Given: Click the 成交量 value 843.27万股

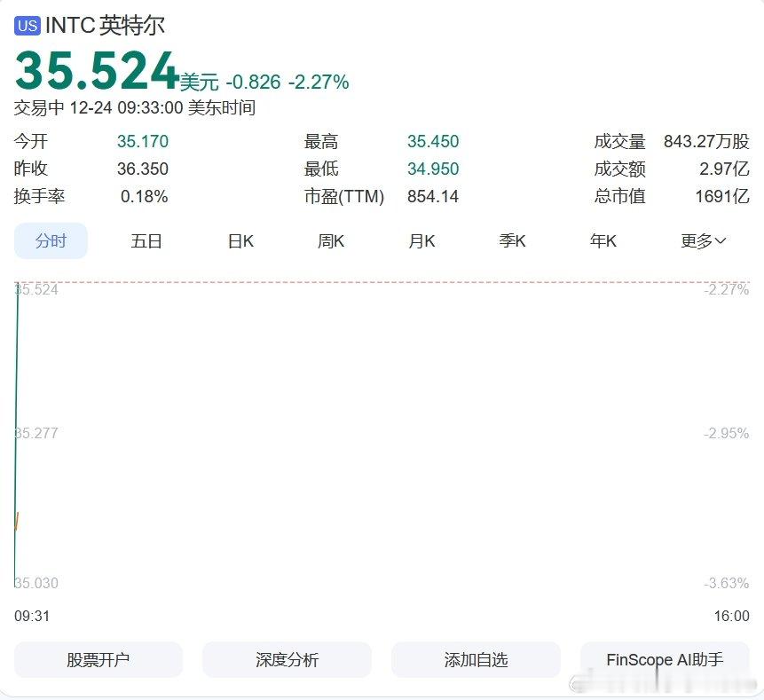Looking at the screenshot, I should (706, 141).
